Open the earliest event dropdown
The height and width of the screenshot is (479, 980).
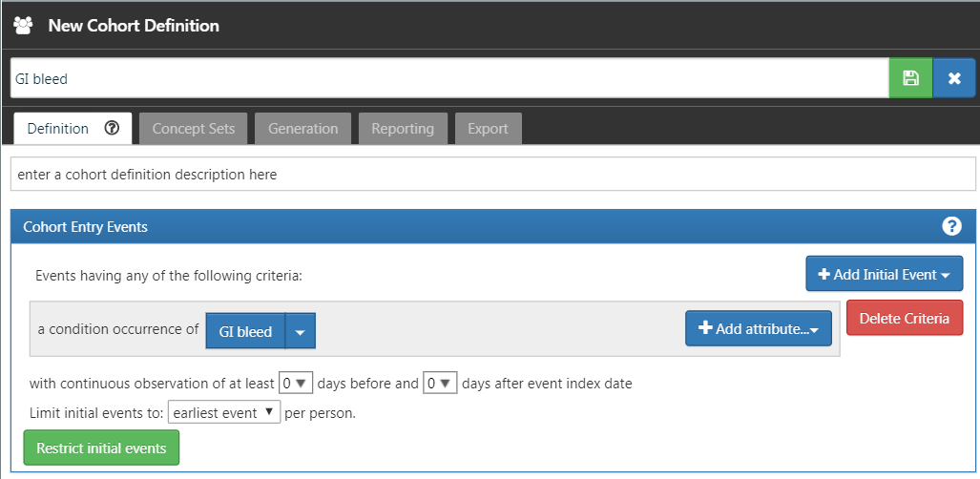pos(224,413)
